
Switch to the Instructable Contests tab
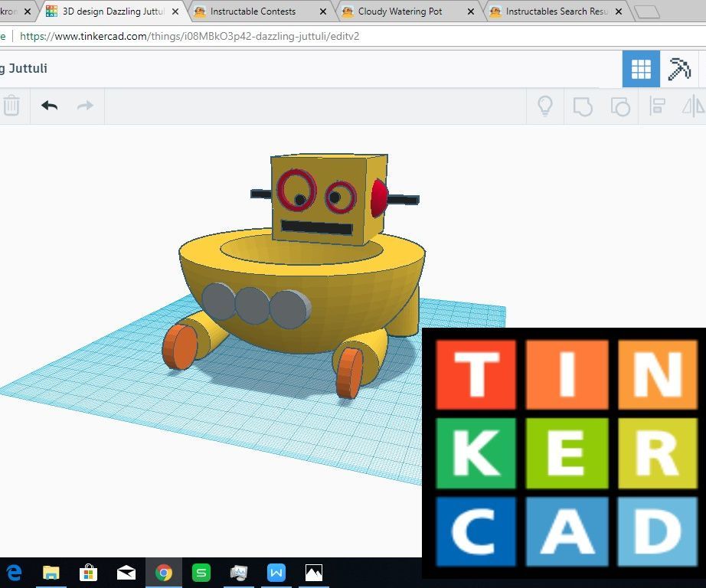point(253,11)
